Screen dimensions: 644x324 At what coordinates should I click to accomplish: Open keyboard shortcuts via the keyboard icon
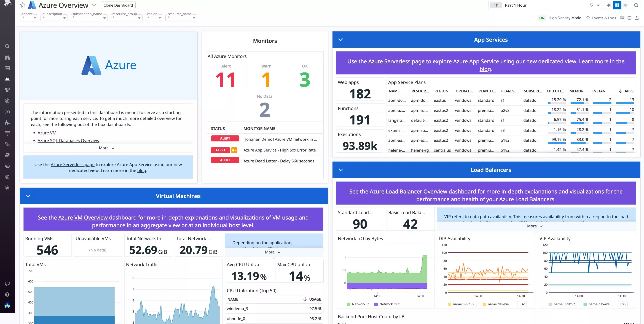[x=622, y=18]
